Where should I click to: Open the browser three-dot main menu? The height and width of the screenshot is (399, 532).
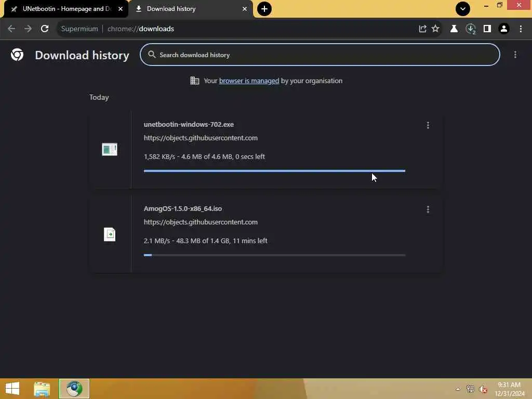(x=521, y=29)
